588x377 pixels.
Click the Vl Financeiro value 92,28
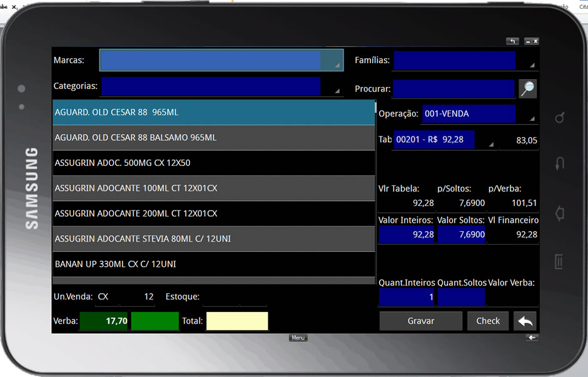coord(527,235)
